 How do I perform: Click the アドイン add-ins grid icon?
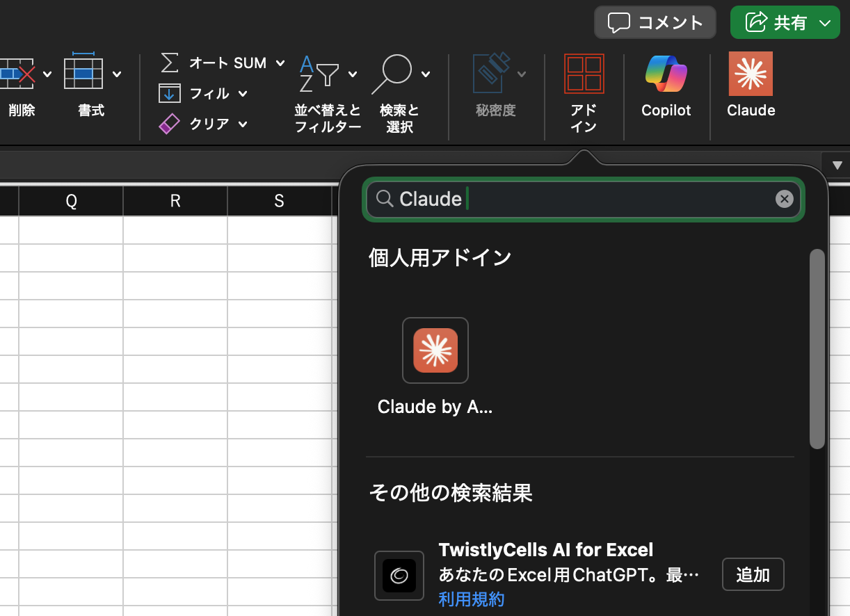[584, 74]
